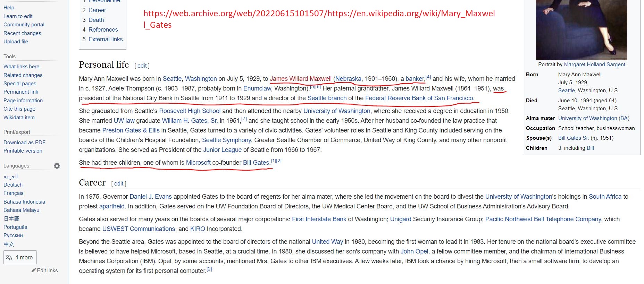Switch to the Arabic language version
Screen dimensions: 644x284
click(10, 177)
